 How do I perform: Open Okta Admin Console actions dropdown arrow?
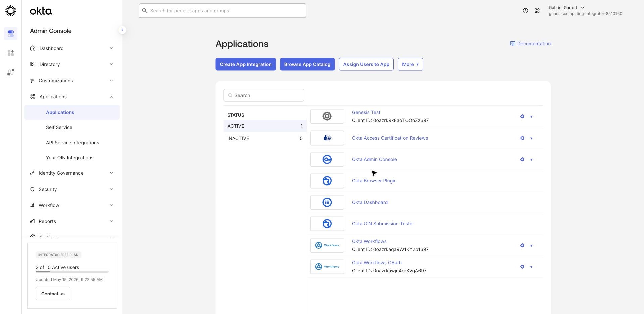click(x=531, y=160)
